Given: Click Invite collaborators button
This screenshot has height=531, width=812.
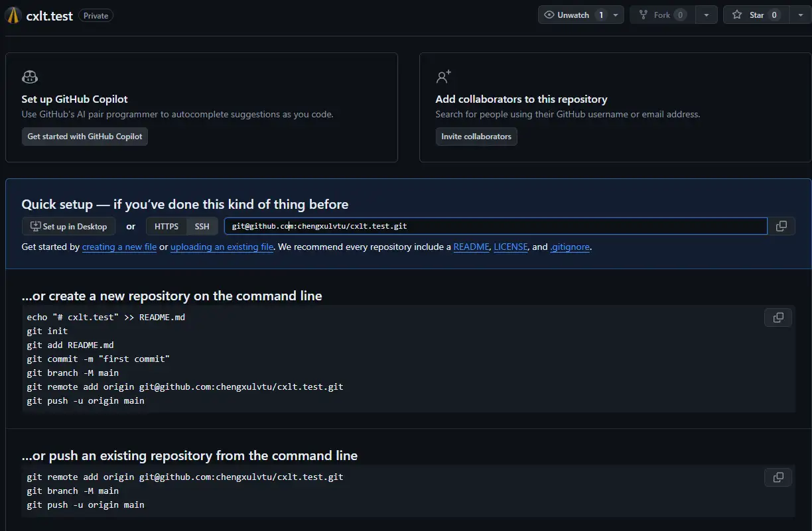Looking at the screenshot, I should coord(476,137).
